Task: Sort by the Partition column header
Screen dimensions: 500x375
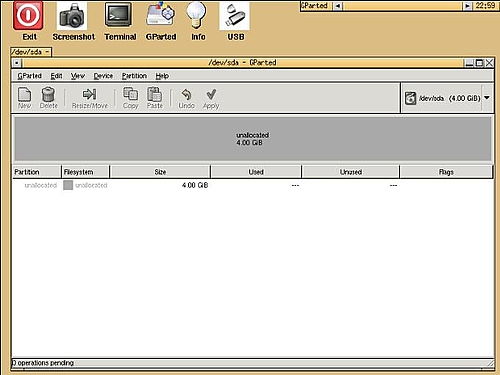Action: pyautogui.click(x=36, y=172)
